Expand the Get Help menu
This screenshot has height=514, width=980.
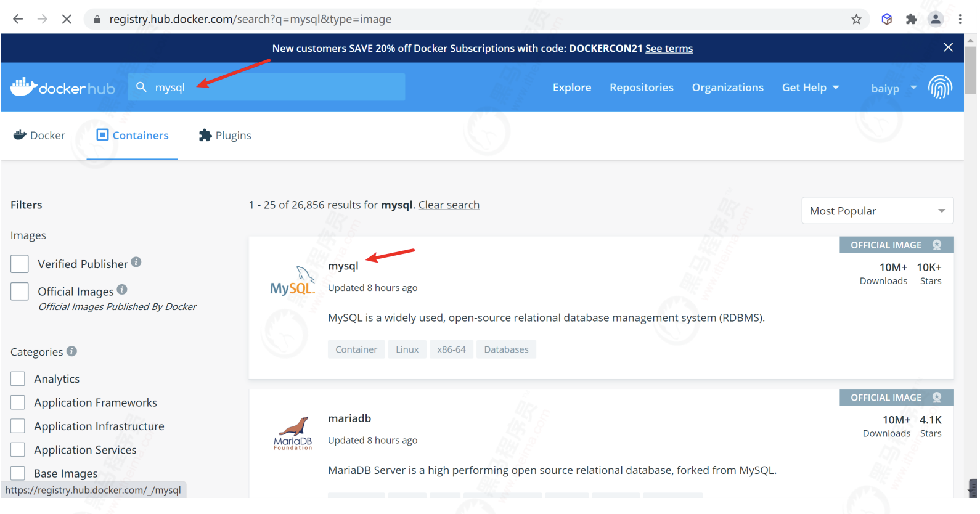[x=811, y=88]
